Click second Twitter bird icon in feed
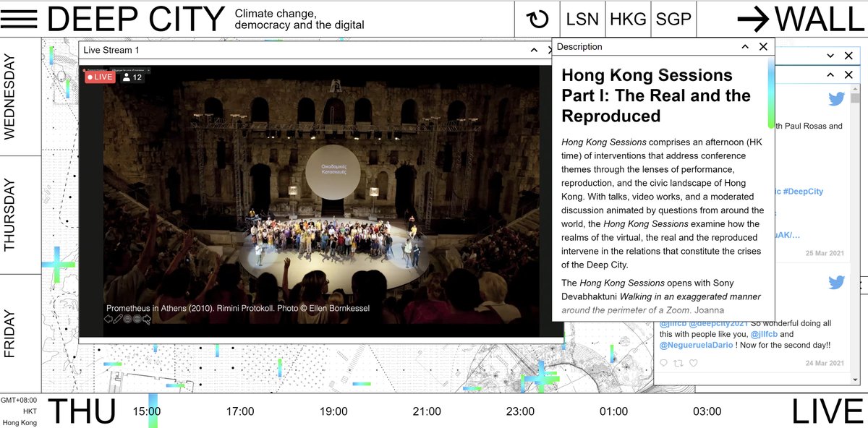 (x=837, y=283)
